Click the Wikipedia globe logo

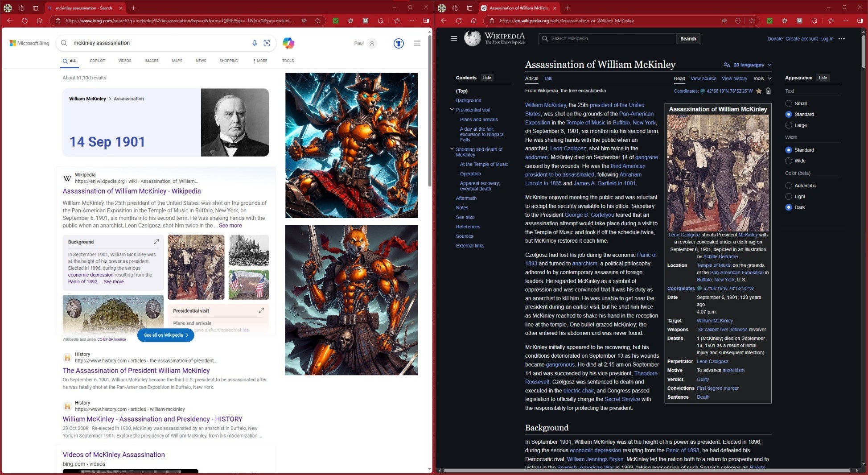(x=472, y=38)
